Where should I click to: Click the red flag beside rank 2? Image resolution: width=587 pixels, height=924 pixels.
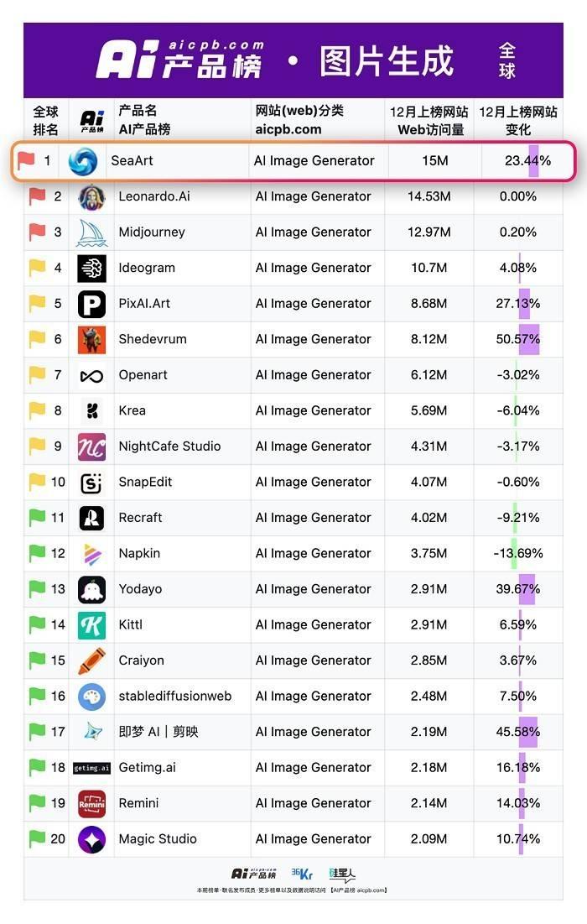(37, 196)
